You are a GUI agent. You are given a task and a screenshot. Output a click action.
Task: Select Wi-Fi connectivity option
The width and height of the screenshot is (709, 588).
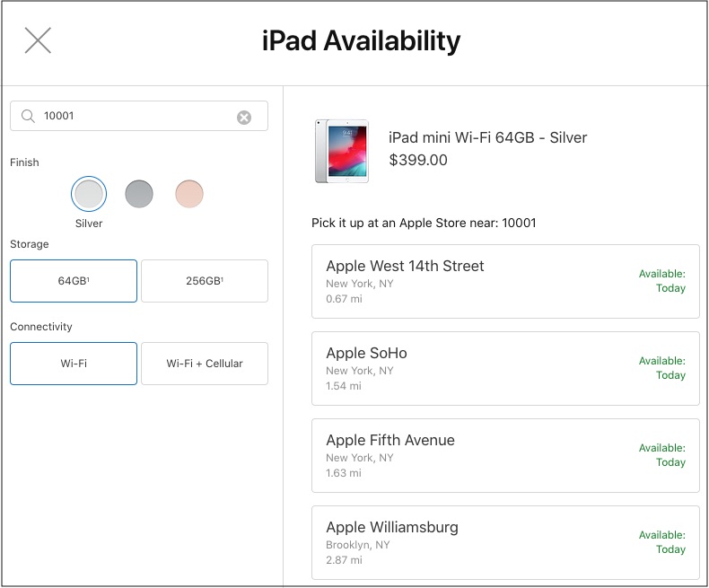point(74,364)
